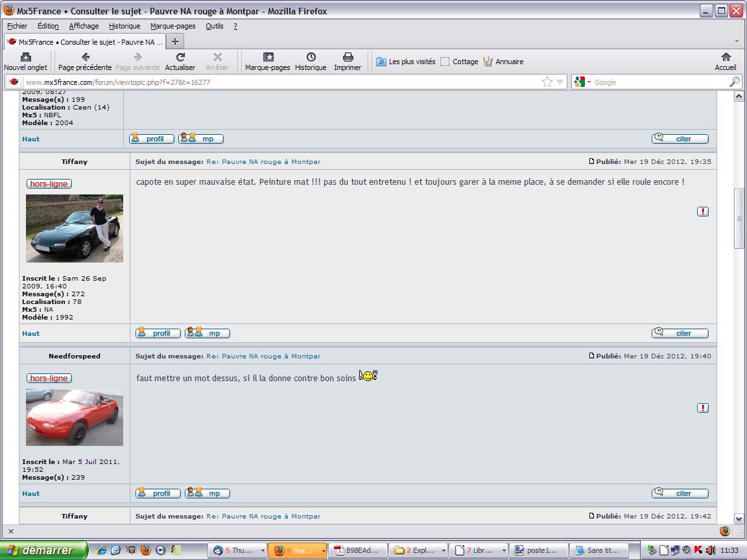Send Needforspeed a mp message
Screen dimensions: 747x560
(x=207, y=493)
